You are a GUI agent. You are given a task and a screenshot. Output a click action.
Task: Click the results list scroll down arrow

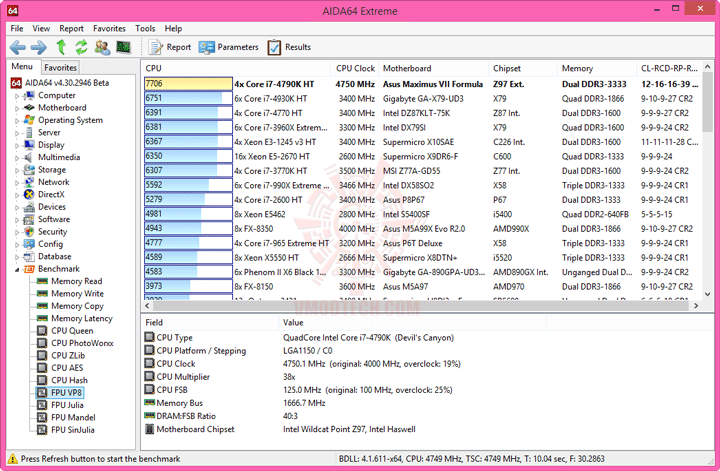(708, 294)
